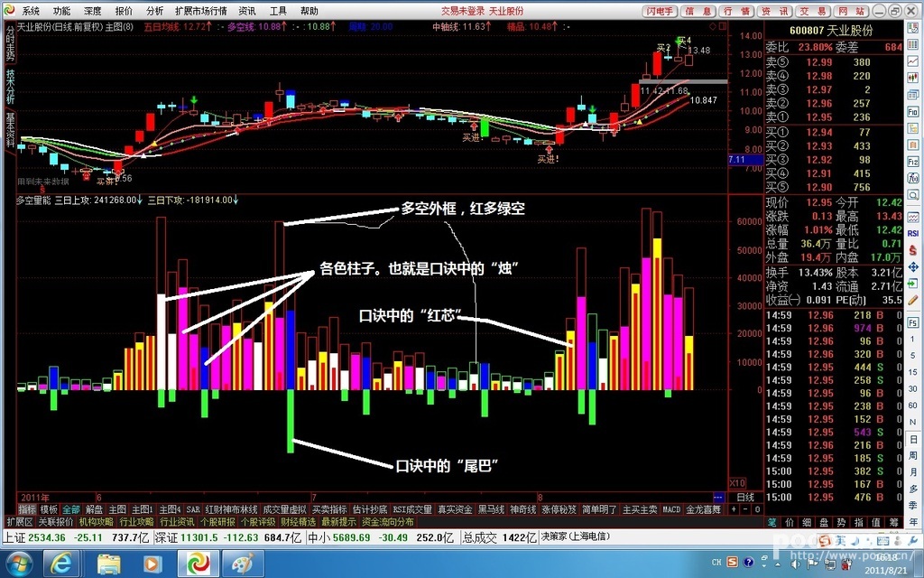Click the blue four-arrow move icon
Viewport: 924px width, 578px height.
913,267
